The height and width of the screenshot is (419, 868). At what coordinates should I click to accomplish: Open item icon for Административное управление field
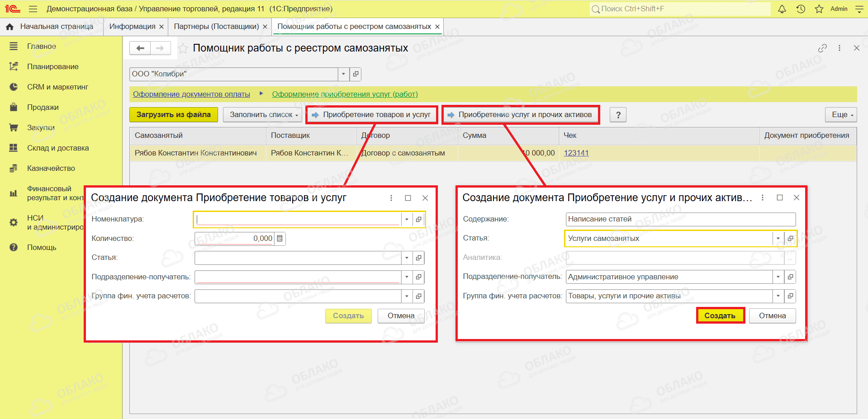(x=790, y=277)
